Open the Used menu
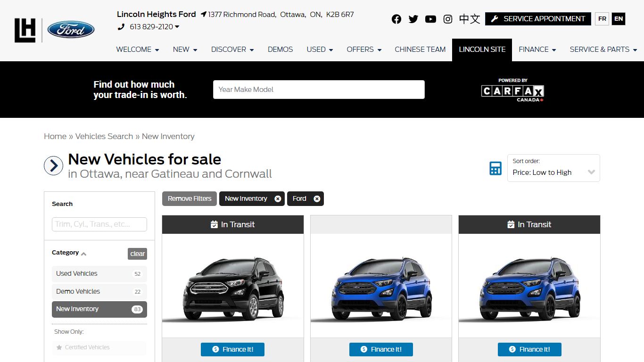 [x=320, y=49]
